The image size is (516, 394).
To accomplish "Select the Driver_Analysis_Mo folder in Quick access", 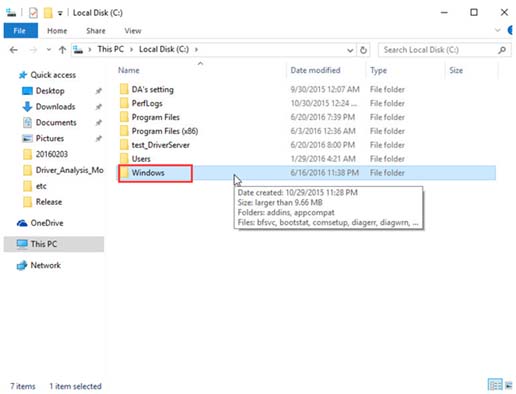I will click(69, 170).
